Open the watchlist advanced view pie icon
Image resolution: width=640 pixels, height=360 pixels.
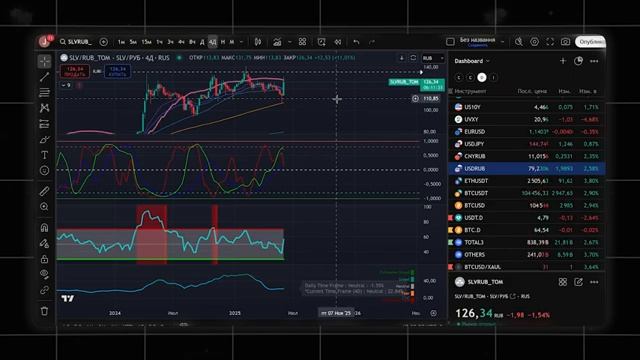578,61
